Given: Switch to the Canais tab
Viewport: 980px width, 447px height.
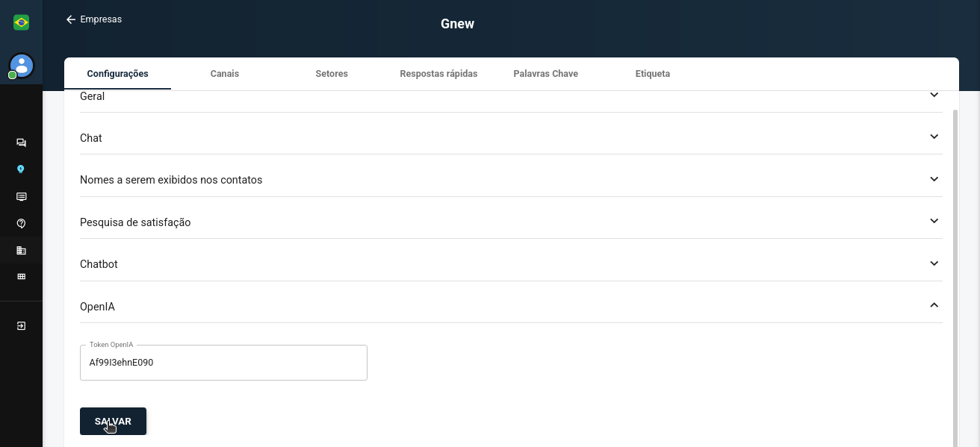Looking at the screenshot, I should tap(225, 74).
